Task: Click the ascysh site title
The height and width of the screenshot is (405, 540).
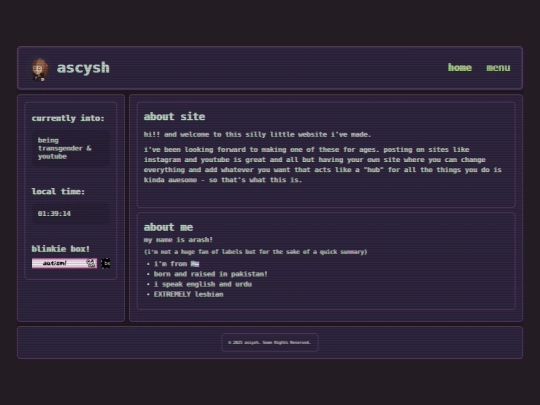Action: (x=83, y=68)
